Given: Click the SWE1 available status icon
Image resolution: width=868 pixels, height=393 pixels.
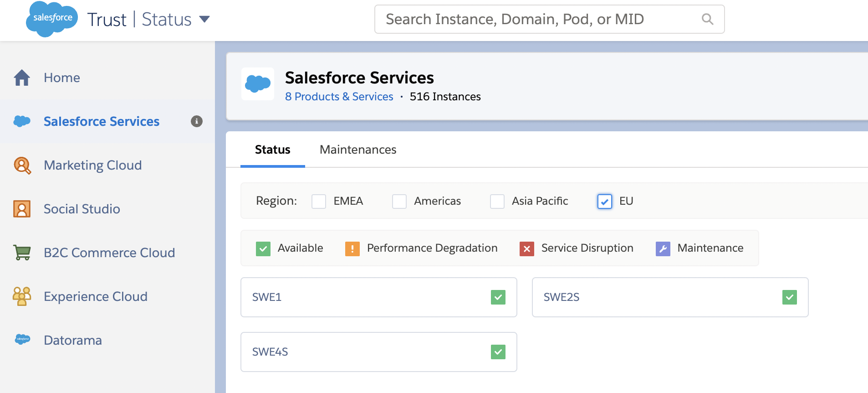Looking at the screenshot, I should (x=498, y=297).
